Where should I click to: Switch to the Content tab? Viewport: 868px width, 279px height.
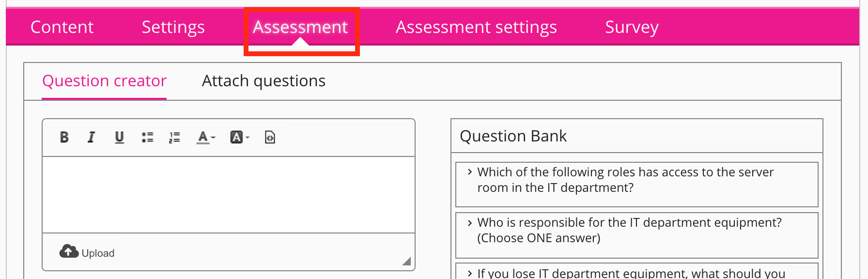point(62,27)
